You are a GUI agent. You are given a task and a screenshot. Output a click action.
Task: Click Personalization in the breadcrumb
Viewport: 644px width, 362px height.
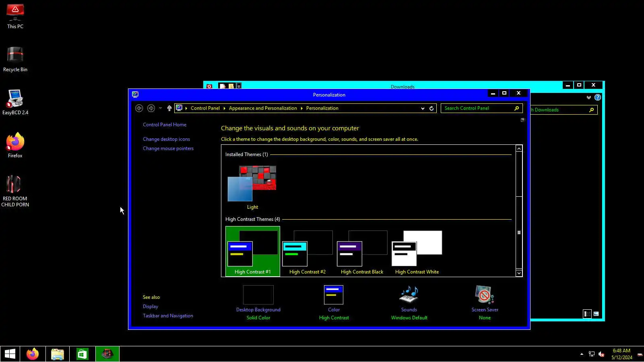(322, 108)
